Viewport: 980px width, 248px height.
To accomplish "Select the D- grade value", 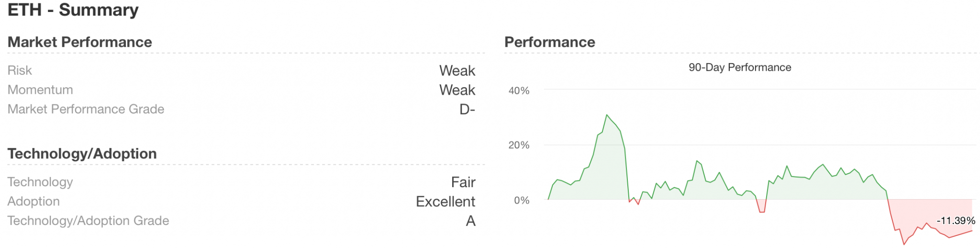I will point(467,110).
